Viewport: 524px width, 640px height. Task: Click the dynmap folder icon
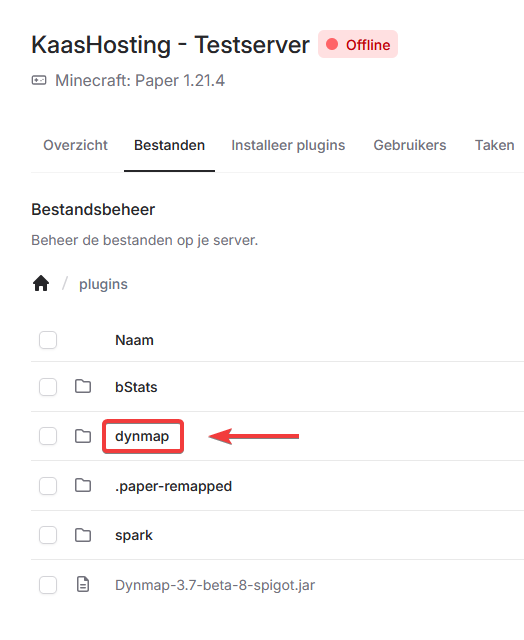pos(83,436)
